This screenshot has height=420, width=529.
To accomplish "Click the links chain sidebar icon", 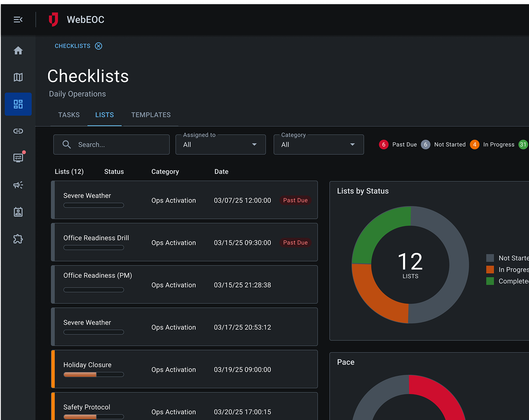I will click(x=18, y=131).
